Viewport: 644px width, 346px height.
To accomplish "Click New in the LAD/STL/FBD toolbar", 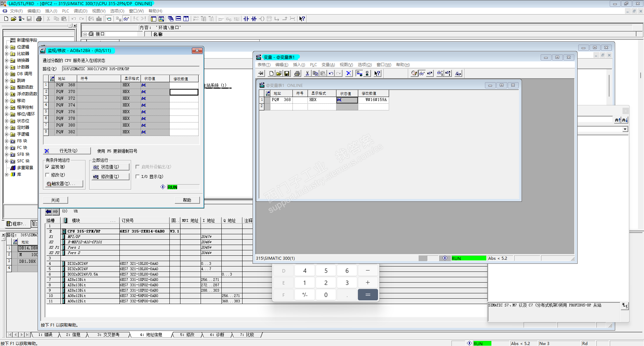I will (6, 19).
